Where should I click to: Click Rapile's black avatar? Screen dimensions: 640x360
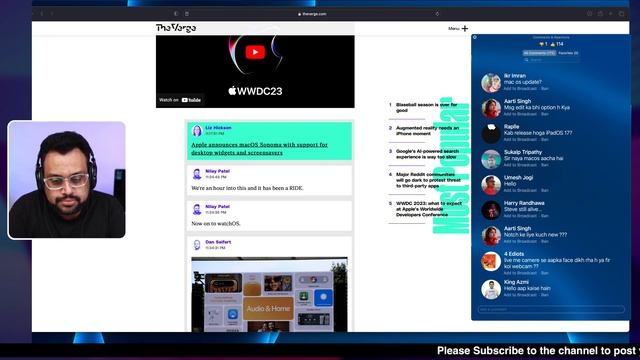tap(491, 133)
